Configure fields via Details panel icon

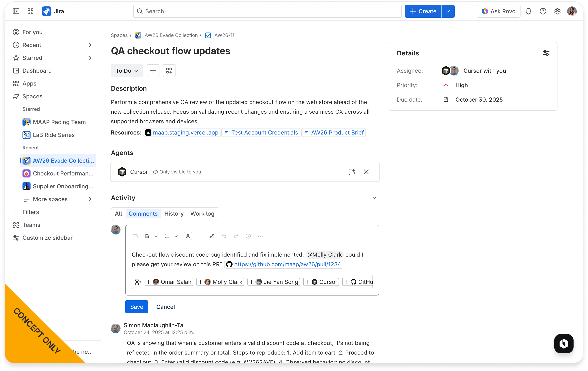click(x=546, y=53)
